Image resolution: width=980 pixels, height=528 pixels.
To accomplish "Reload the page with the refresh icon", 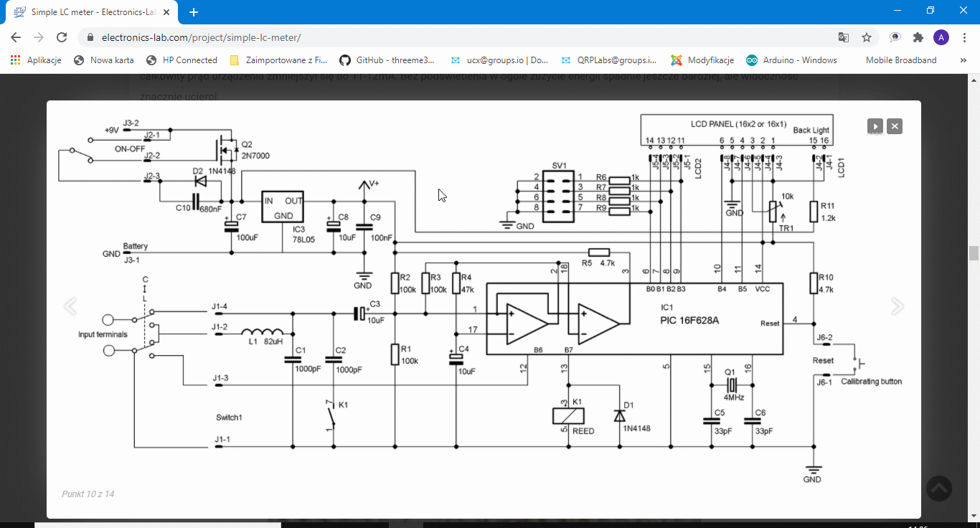I will [x=62, y=37].
